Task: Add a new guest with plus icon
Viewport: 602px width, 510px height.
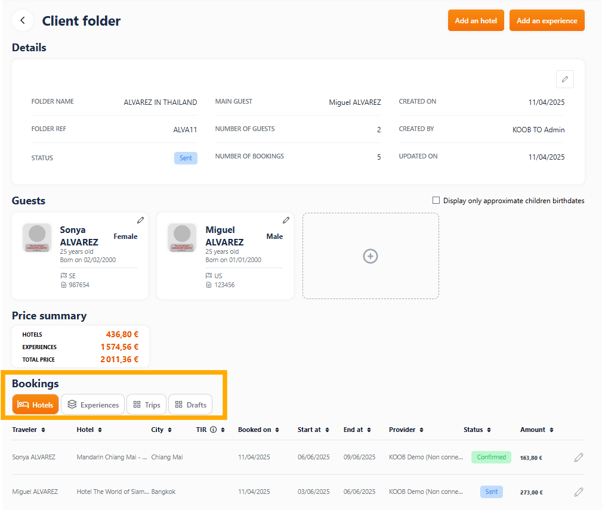Action: click(x=370, y=256)
